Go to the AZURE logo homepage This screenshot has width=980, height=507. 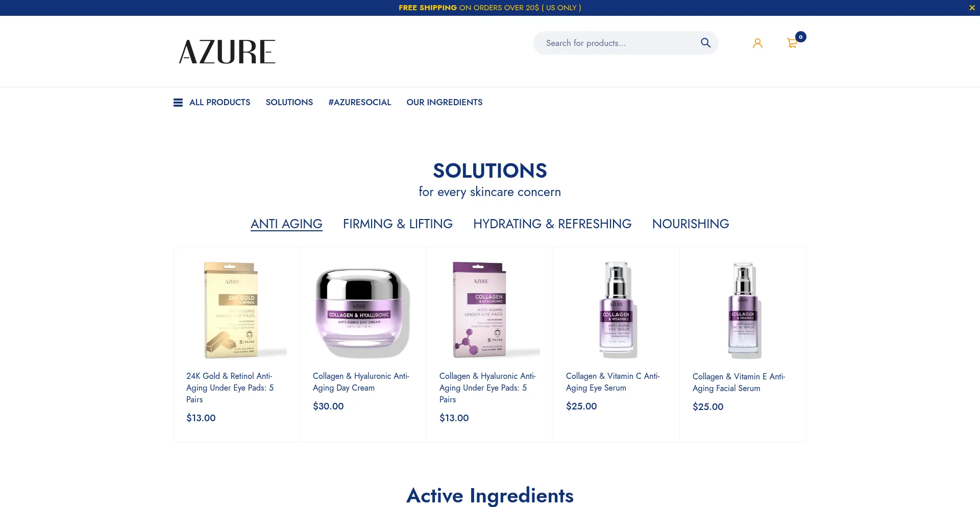point(227,52)
